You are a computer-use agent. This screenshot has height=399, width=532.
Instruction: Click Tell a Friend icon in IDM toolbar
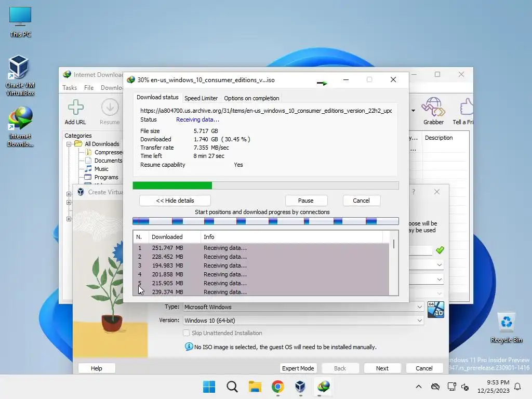point(463,111)
